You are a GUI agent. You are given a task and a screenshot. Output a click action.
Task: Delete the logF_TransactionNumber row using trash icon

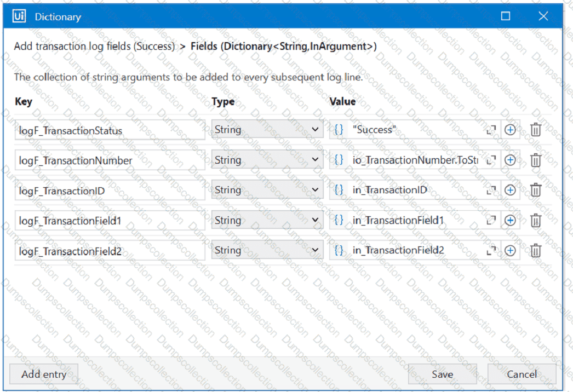point(536,160)
